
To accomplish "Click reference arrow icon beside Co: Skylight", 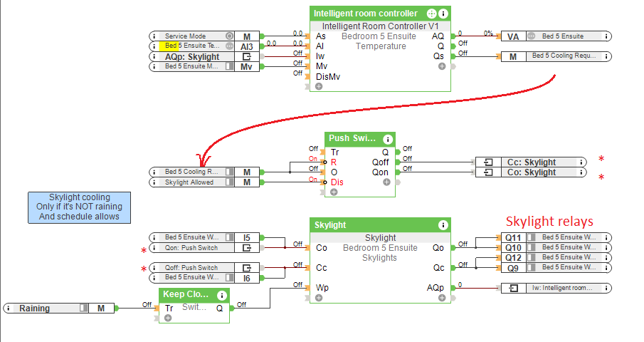I will pos(488,172).
